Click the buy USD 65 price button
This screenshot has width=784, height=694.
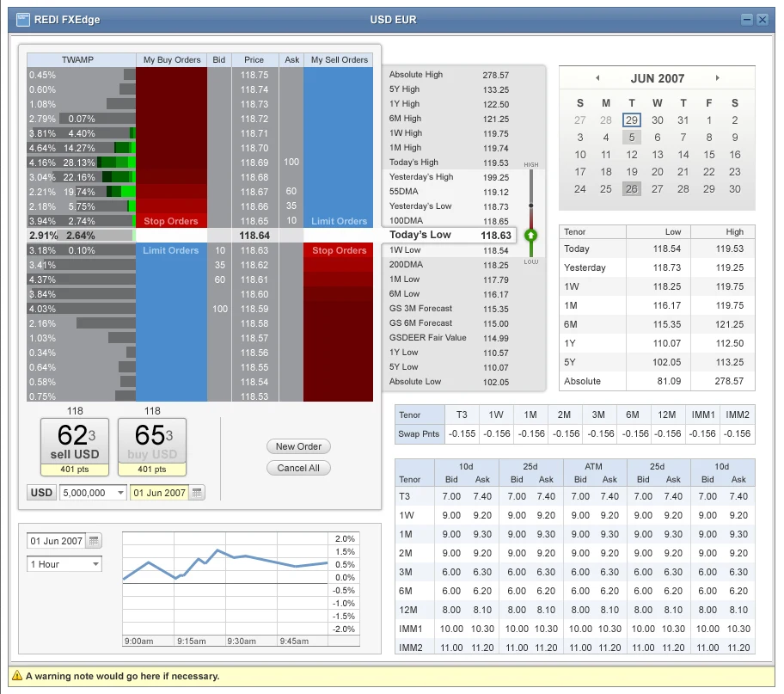[152, 447]
